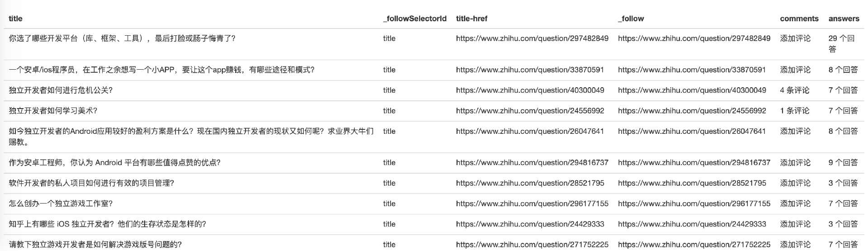Click the title-href column header
The image size is (868, 251).
472,19
